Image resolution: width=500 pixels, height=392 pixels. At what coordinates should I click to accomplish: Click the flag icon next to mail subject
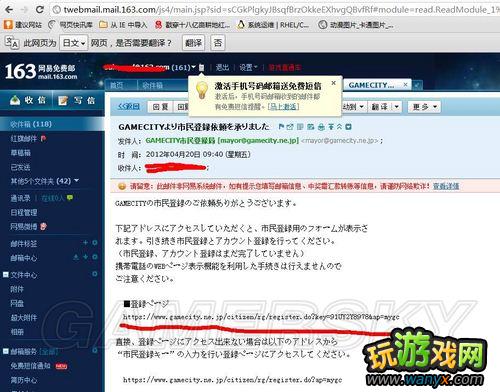[x=281, y=127]
